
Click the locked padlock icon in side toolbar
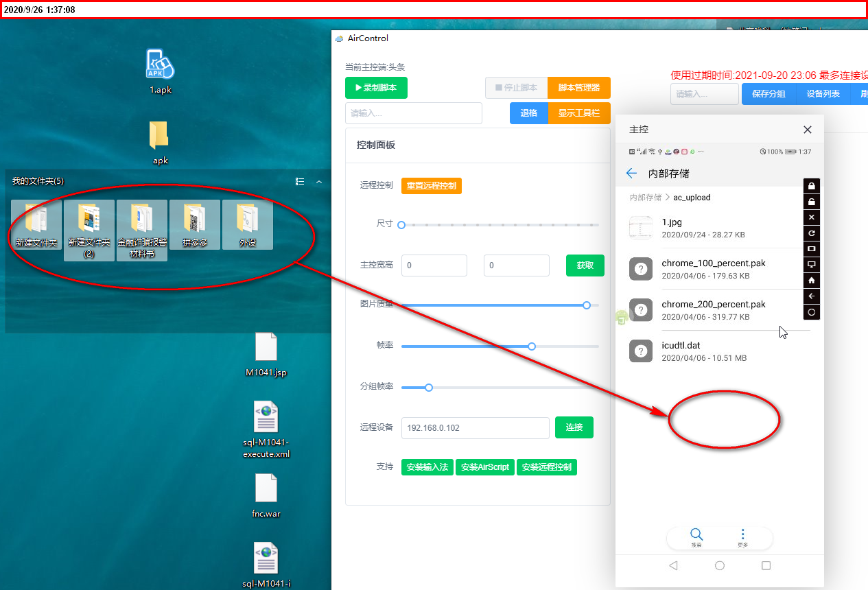(x=812, y=186)
